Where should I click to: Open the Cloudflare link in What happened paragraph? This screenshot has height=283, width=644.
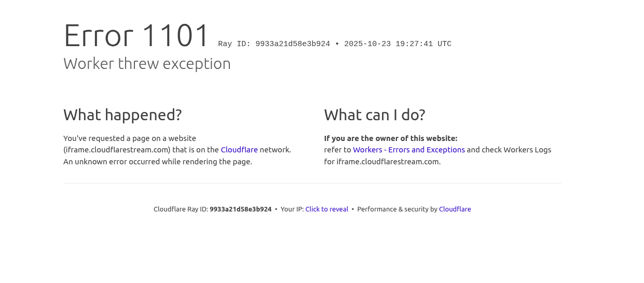tap(239, 150)
